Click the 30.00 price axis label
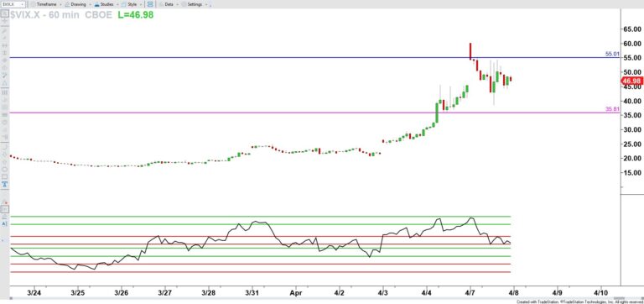 632,129
